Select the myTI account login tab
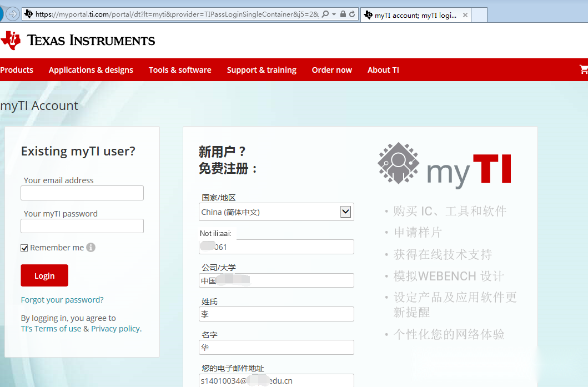Screen dimensions: 588x387 (x=415, y=15)
